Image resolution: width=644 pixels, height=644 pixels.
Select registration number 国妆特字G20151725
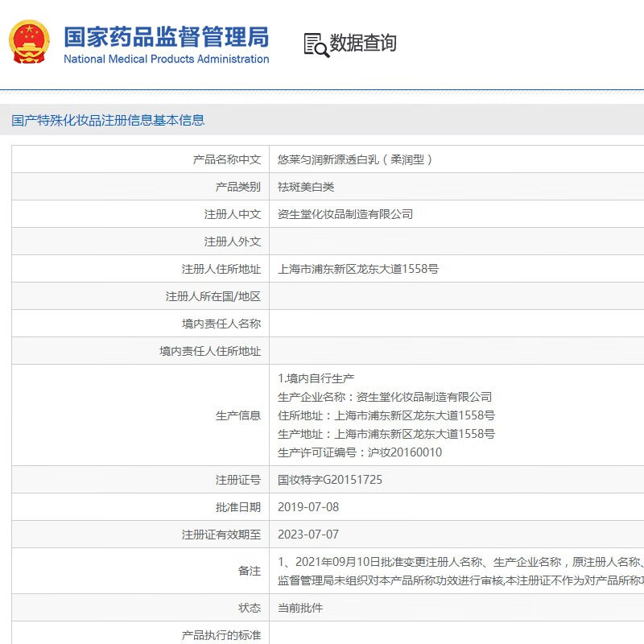[330, 480]
